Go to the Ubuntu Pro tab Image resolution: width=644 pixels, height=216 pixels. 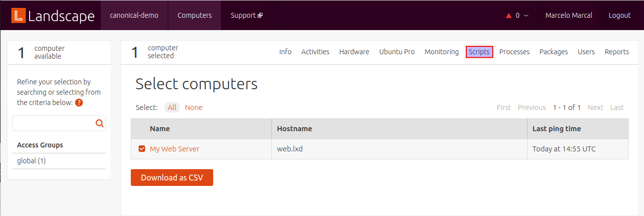(397, 52)
